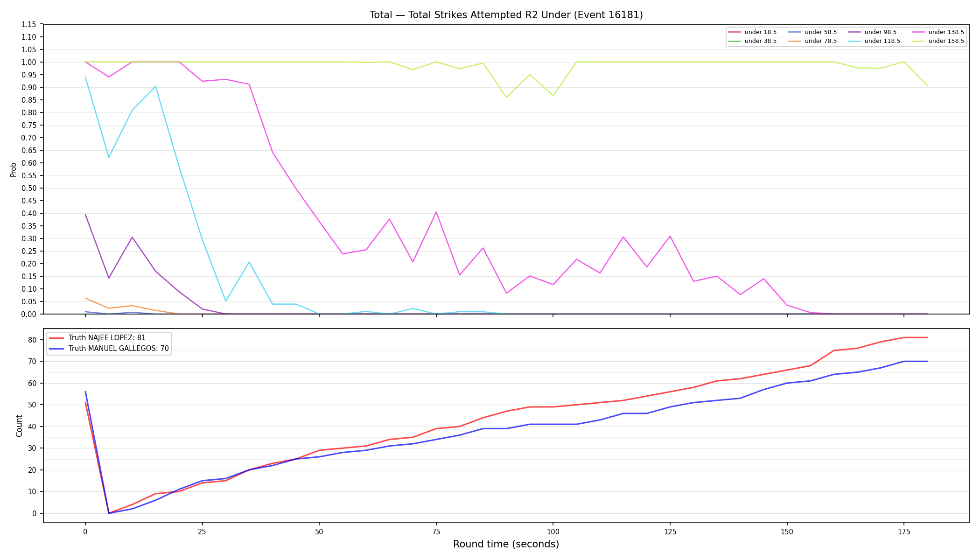
Task: Click the 0.00 tick on Prob axis
Action: pos(29,314)
